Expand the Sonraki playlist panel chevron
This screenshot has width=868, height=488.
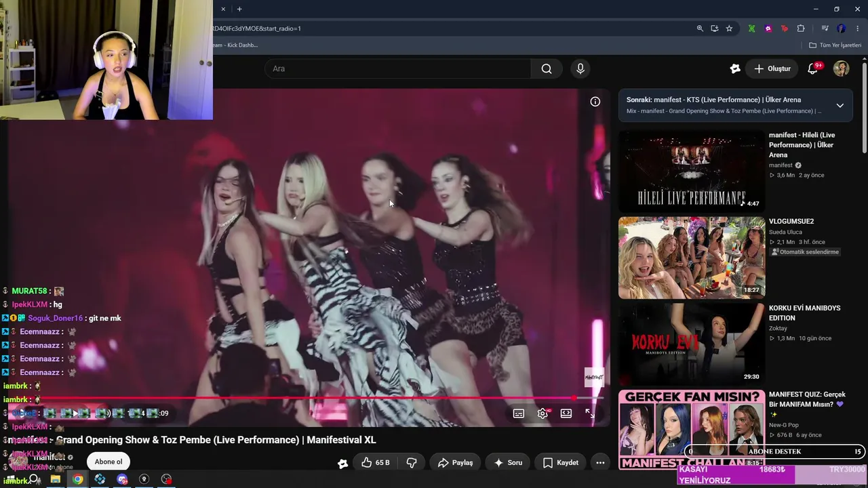pyautogui.click(x=840, y=106)
